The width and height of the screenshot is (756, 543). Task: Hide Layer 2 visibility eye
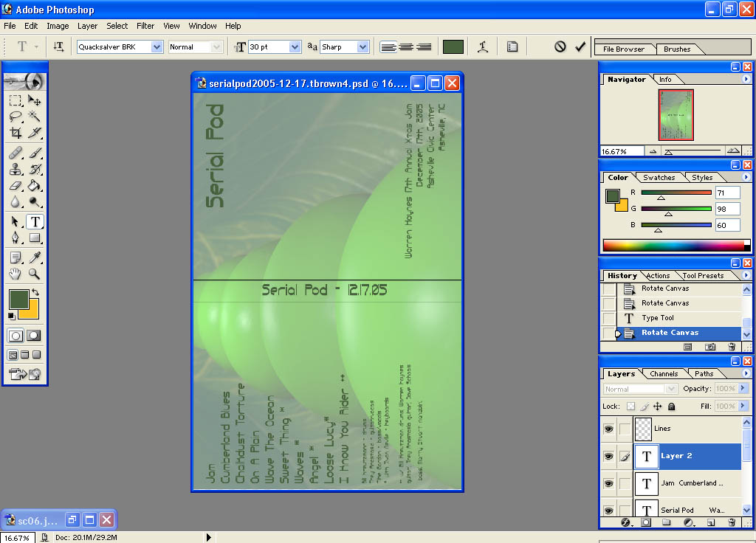click(608, 456)
